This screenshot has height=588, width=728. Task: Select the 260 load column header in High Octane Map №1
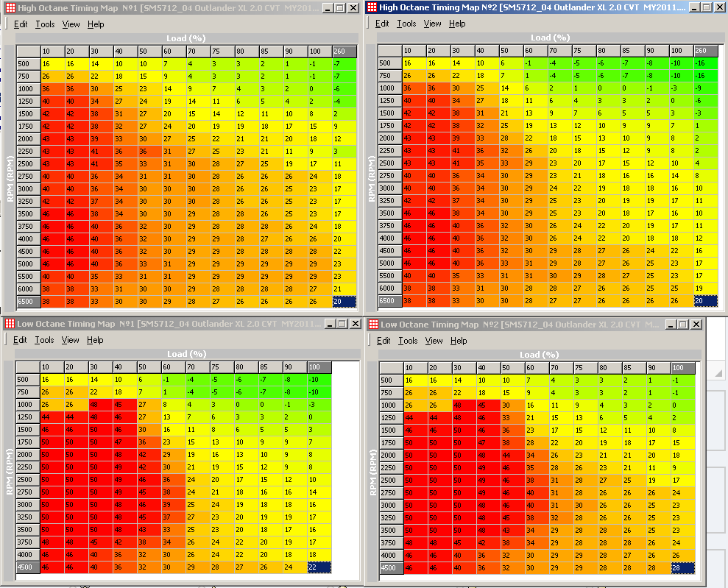point(344,51)
